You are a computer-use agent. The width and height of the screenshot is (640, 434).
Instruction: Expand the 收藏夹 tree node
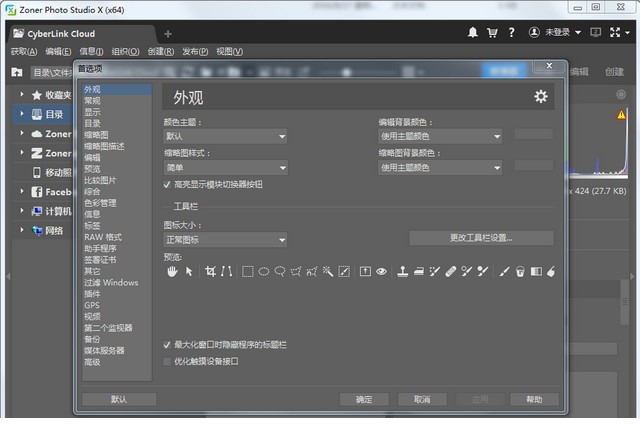[22, 95]
